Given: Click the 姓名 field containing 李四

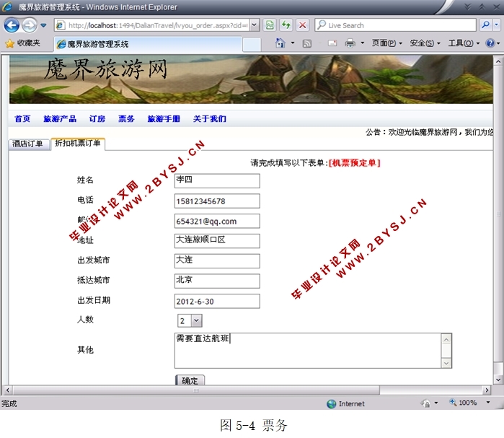Looking at the screenshot, I should pos(217,180).
